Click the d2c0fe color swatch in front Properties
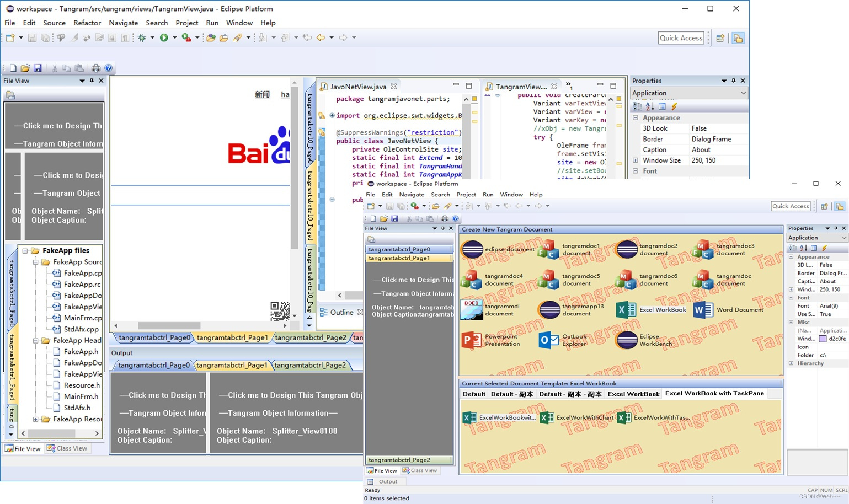The height and width of the screenshot is (504, 849). (x=823, y=339)
